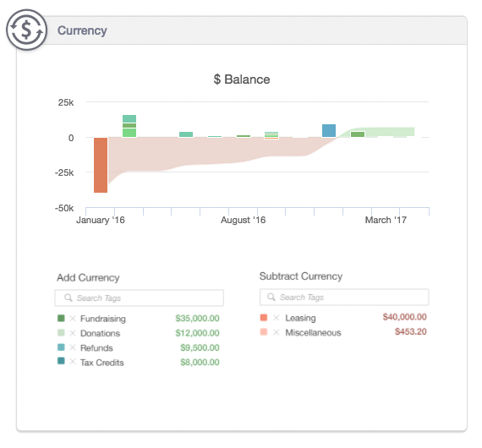Remove the Fundraising tag with its X
The height and width of the screenshot is (448, 482).
tap(73, 319)
